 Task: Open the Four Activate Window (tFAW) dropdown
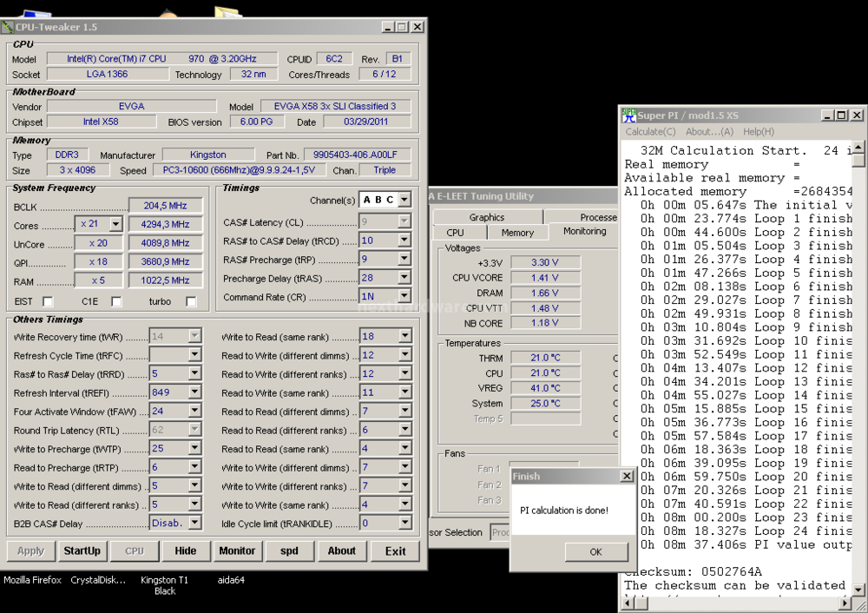[x=194, y=412]
